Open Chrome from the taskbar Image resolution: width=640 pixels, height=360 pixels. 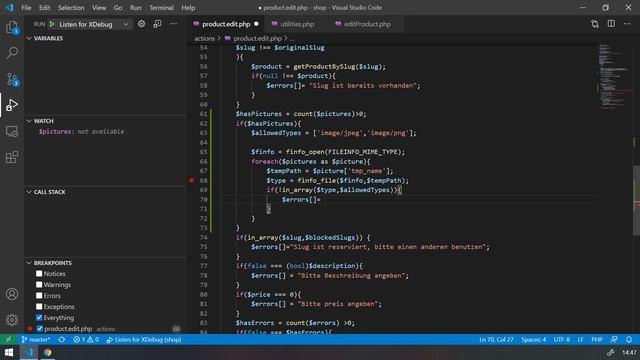(48, 352)
